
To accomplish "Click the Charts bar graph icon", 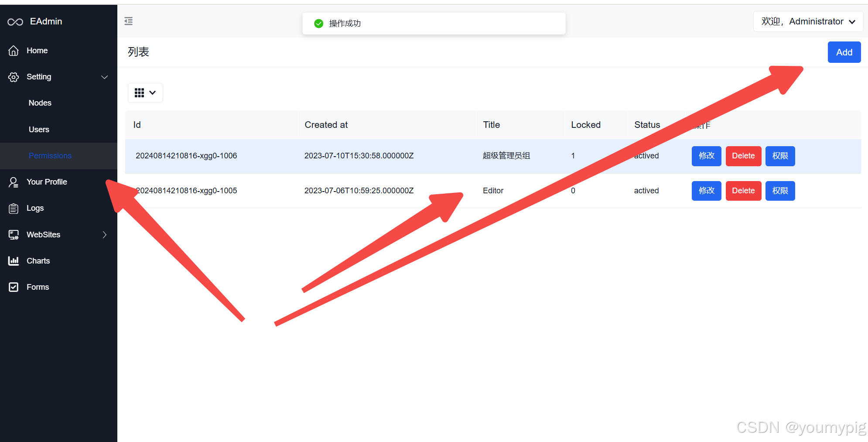I will click(14, 261).
